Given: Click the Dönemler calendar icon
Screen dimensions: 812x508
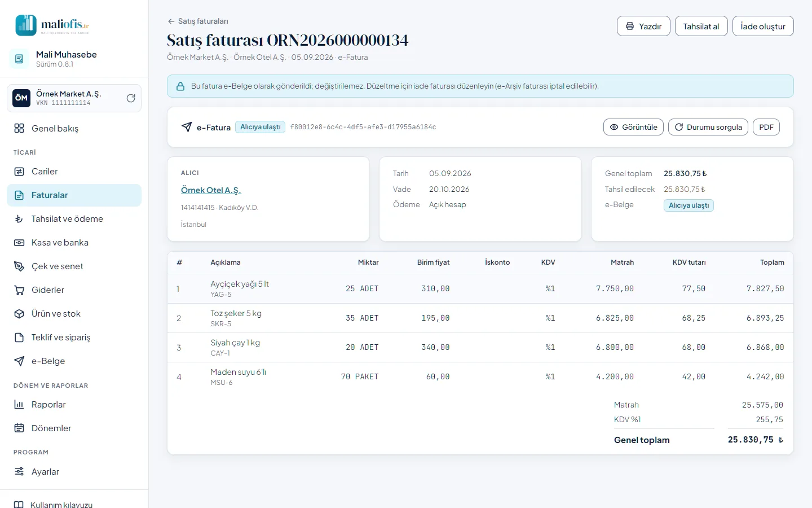Looking at the screenshot, I should (19, 428).
